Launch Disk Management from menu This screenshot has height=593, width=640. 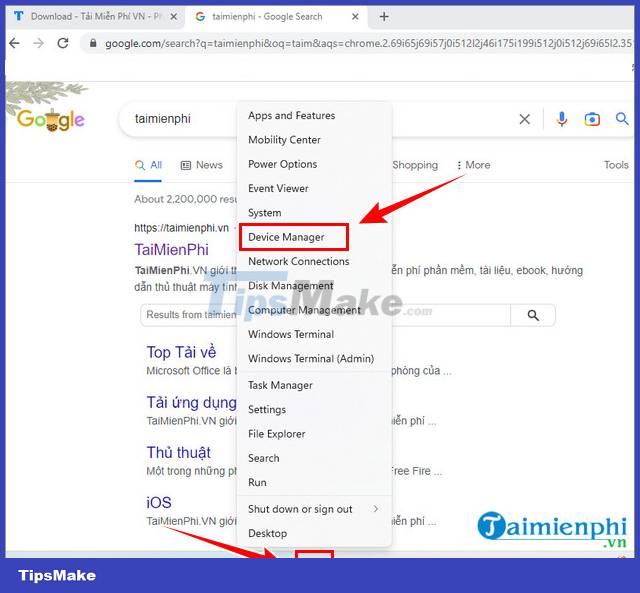pos(291,285)
